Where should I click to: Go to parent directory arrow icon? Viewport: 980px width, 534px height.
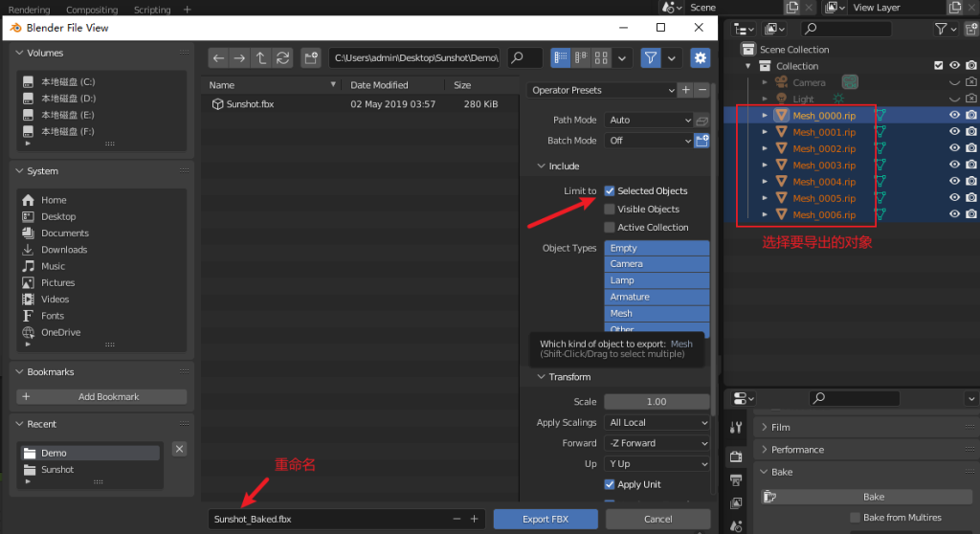pos(261,58)
